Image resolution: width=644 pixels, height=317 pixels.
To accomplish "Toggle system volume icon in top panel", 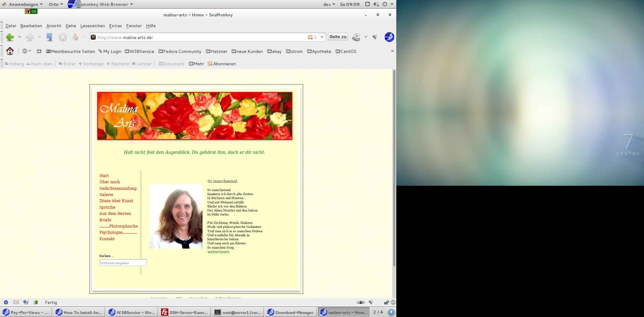I will pyautogui.click(x=376, y=4).
